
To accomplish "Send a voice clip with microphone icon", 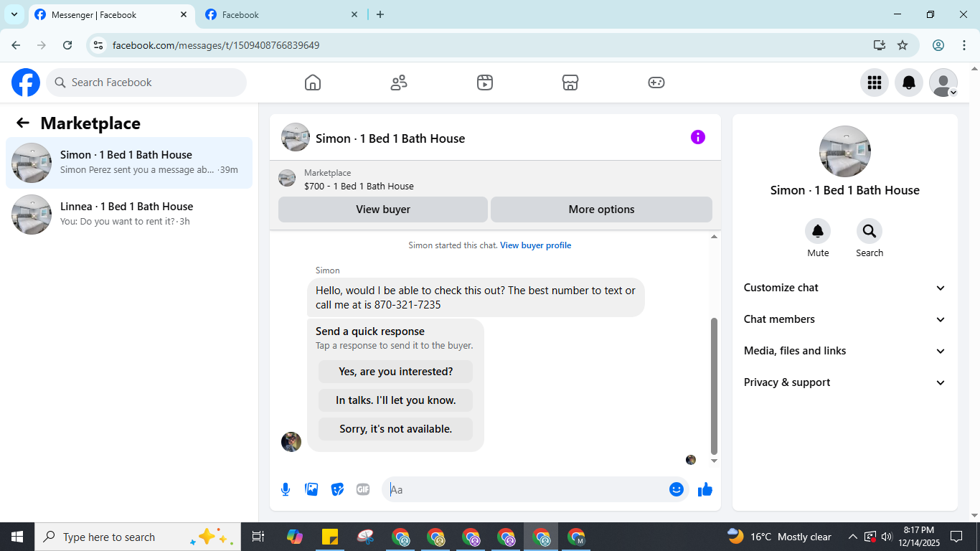I will (286, 489).
